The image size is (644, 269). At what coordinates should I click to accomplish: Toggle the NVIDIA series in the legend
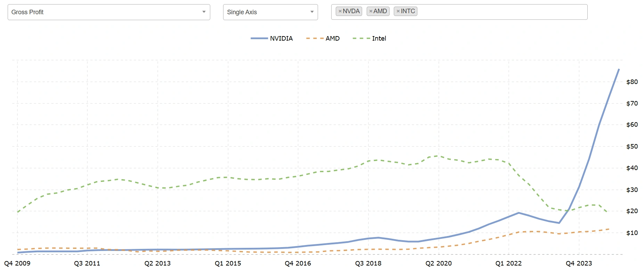pos(272,39)
